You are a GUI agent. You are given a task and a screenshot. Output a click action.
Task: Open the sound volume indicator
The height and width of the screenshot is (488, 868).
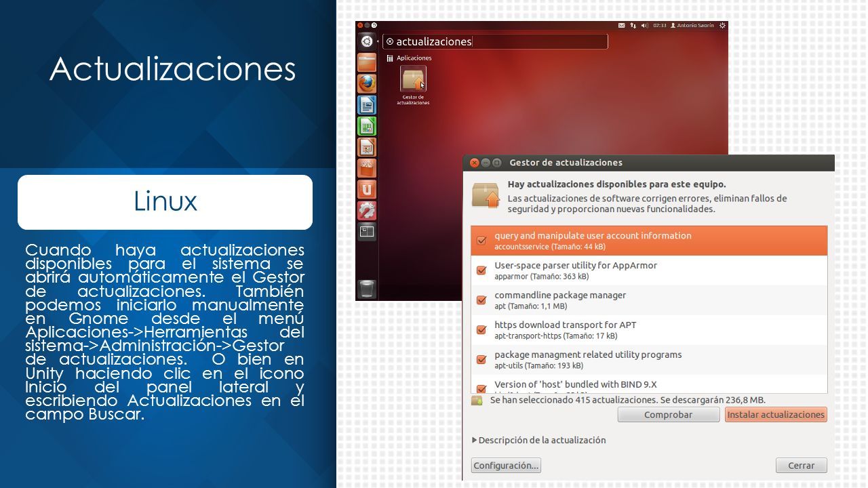644,26
